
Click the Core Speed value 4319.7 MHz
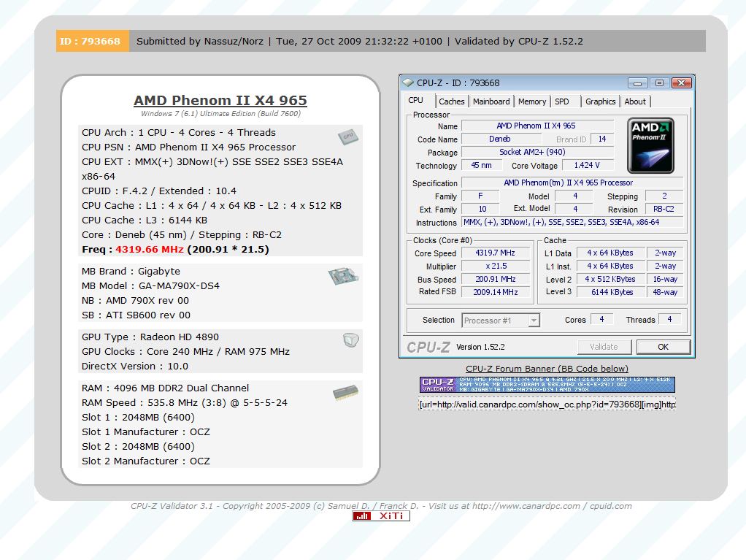click(x=496, y=253)
